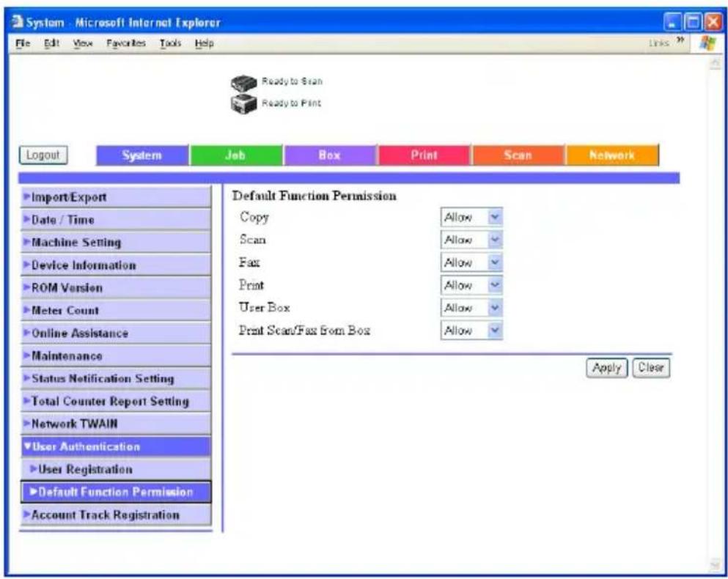
Task: Click the scanner status icon
Action: point(243,83)
